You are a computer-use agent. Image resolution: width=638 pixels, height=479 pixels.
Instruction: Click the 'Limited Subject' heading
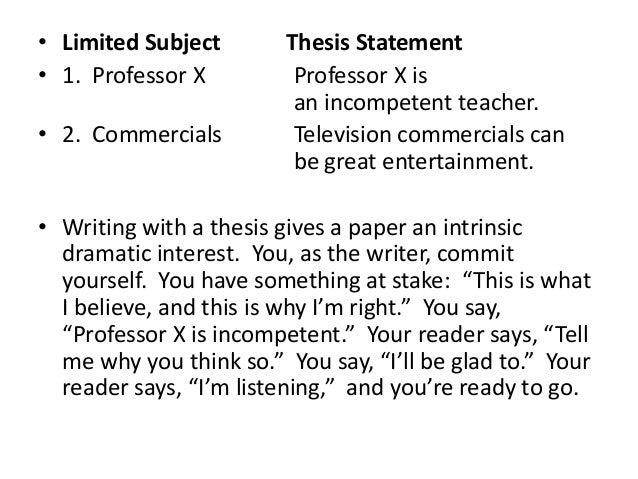[141, 43]
